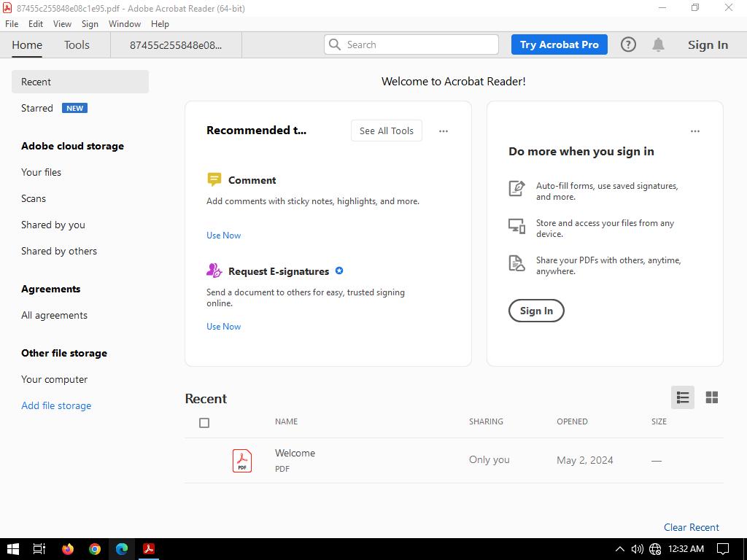Click the Clear Recent link

coord(691,527)
